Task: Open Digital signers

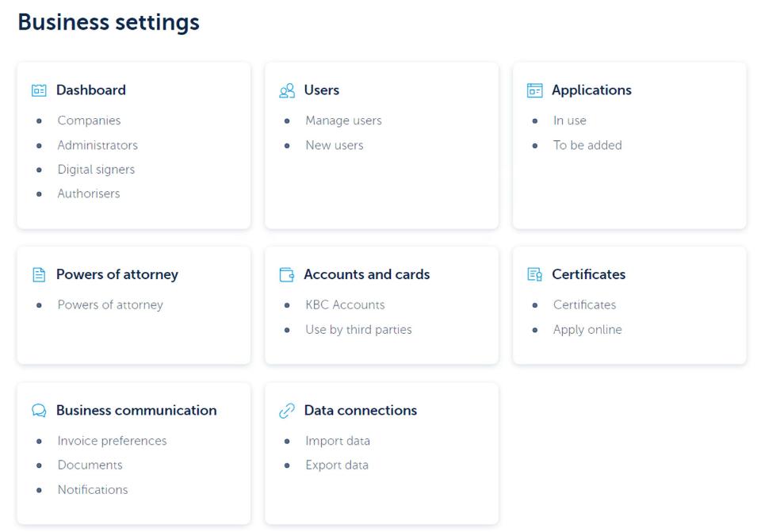Action: [95, 169]
